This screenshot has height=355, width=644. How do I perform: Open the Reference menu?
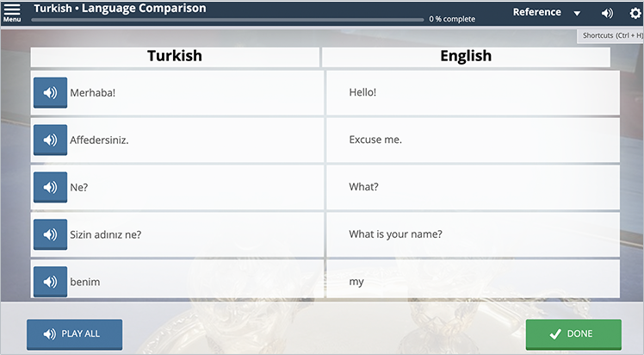(x=536, y=12)
